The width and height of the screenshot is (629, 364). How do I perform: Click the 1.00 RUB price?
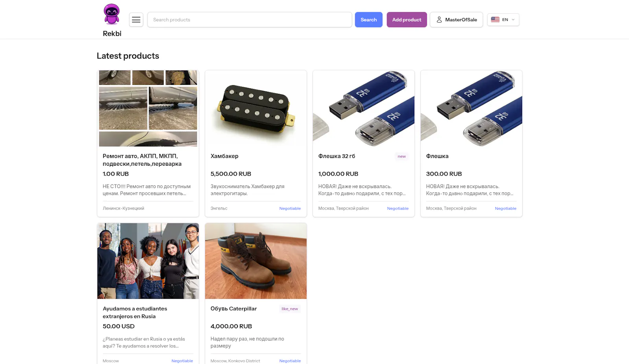116,174
